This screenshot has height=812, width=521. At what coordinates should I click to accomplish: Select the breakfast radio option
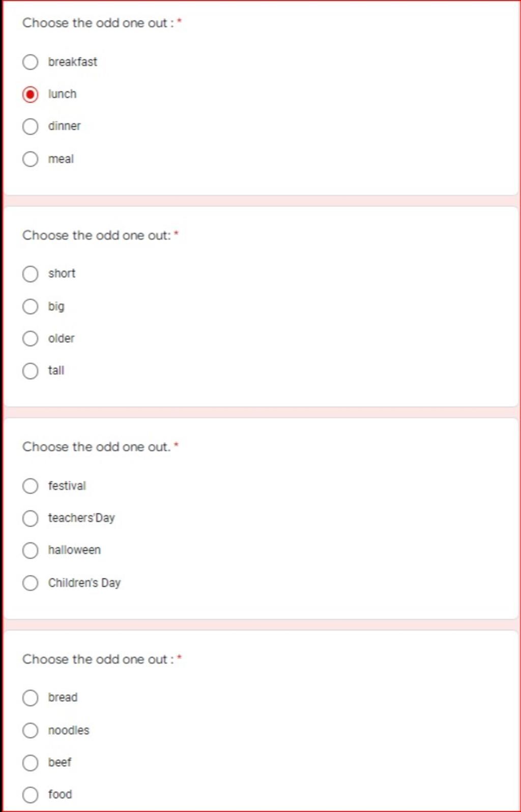click(x=30, y=62)
